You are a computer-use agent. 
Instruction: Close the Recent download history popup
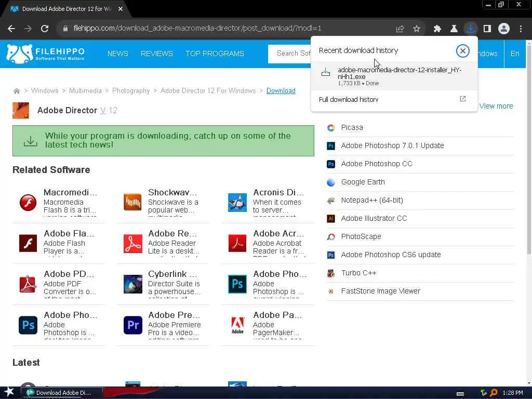tap(462, 51)
